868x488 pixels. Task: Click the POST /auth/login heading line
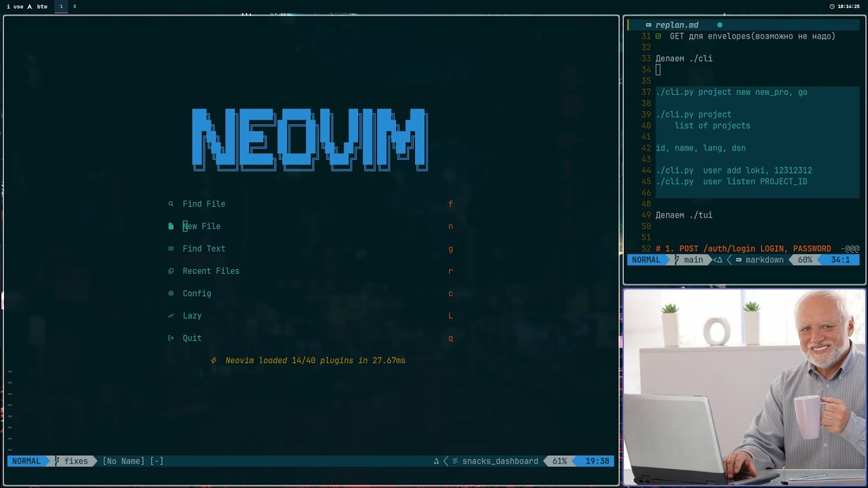[757, 249]
